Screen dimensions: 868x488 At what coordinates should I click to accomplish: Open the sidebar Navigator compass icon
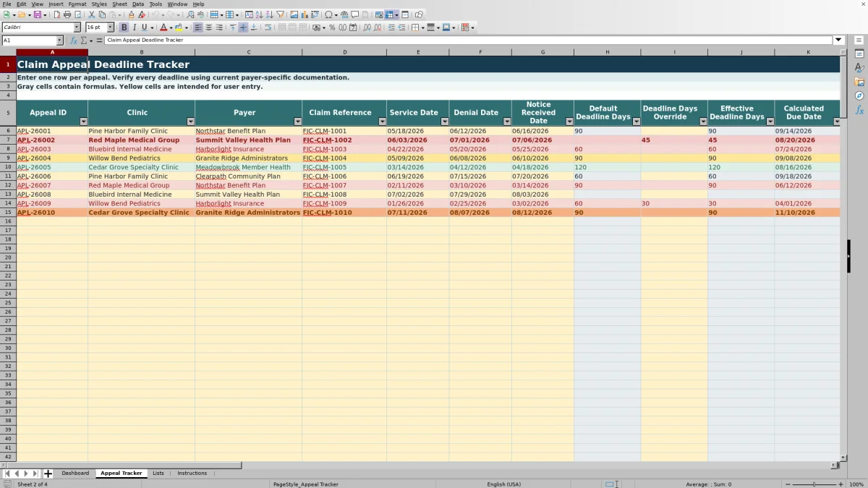859,95
